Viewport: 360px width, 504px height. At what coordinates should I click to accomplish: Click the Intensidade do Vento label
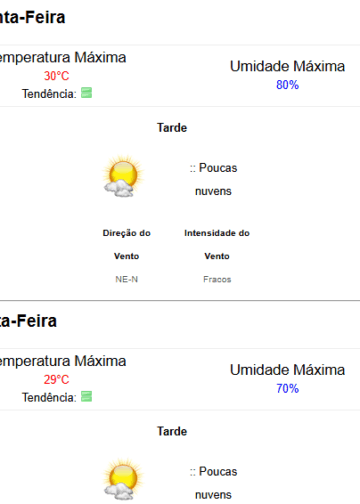[x=217, y=244]
